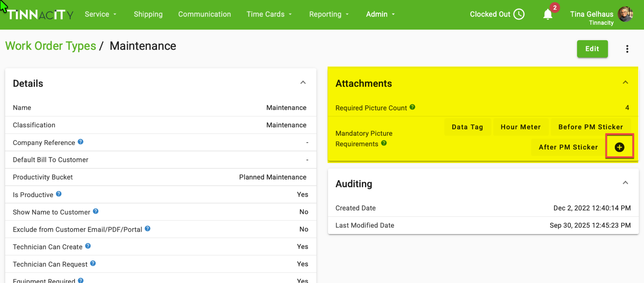Collapse the Attachments panel
This screenshot has width=644, height=283.
tap(625, 82)
